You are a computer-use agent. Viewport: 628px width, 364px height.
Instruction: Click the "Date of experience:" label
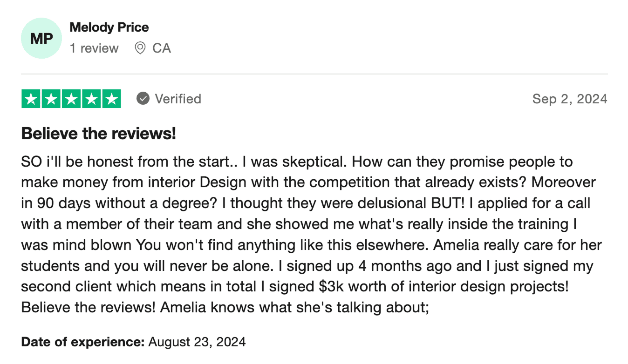click(x=83, y=342)
